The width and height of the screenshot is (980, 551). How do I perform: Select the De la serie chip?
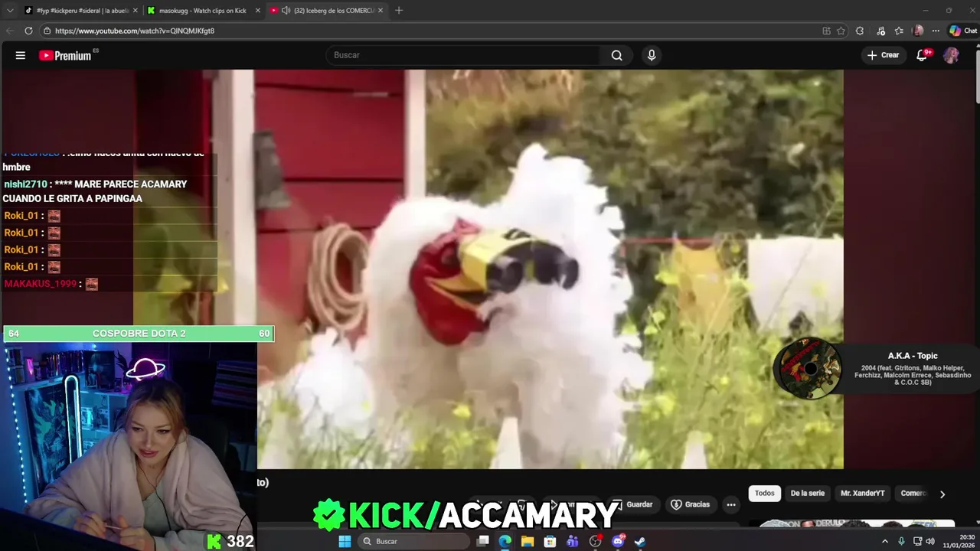coord(808,494)
